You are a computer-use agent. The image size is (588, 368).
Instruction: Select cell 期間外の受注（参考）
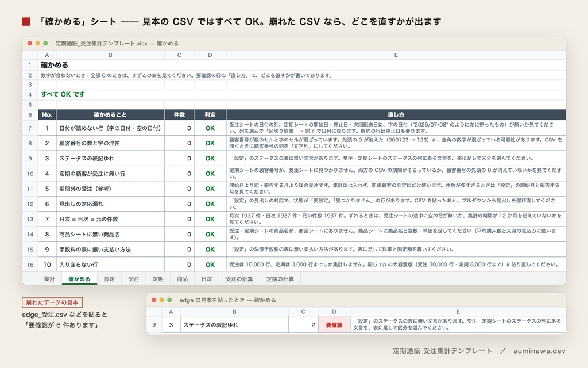pos(110,189)
